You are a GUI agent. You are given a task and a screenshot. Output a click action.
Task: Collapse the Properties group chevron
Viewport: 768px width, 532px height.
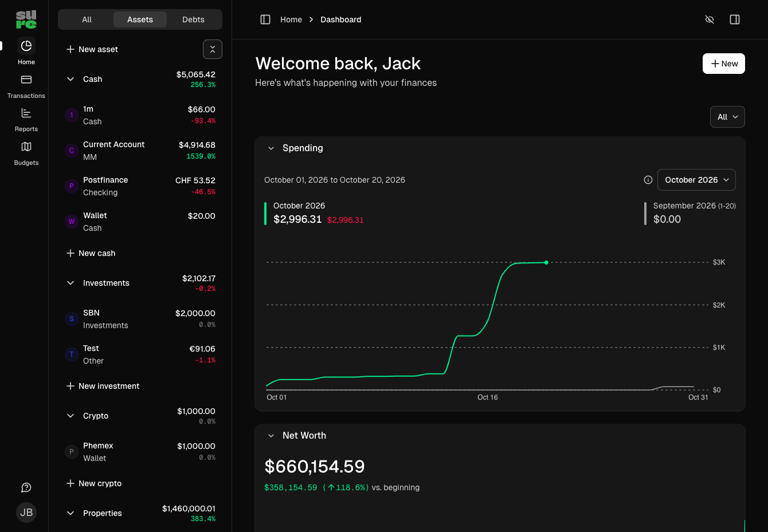coord(70,513)
